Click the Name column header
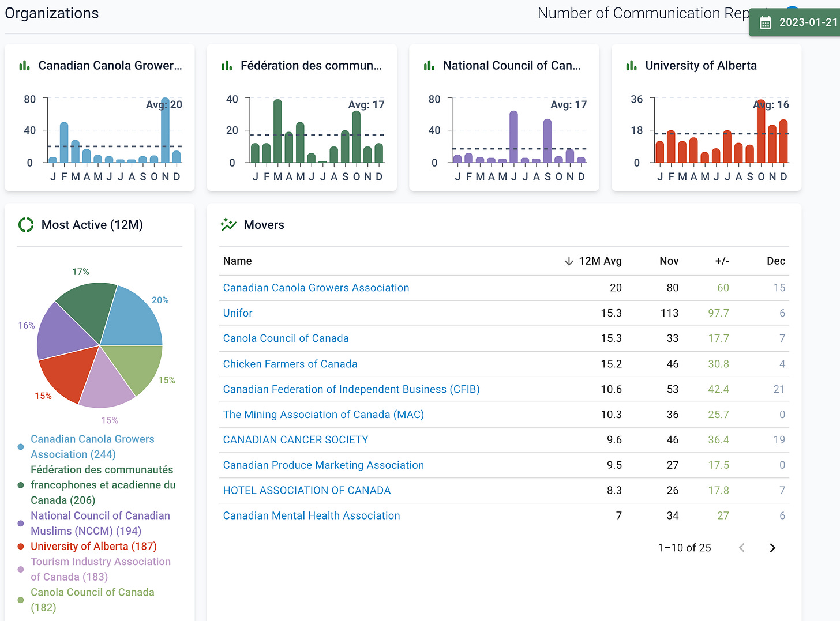Screen dimensions: 840x621 [x=238, y=261]
